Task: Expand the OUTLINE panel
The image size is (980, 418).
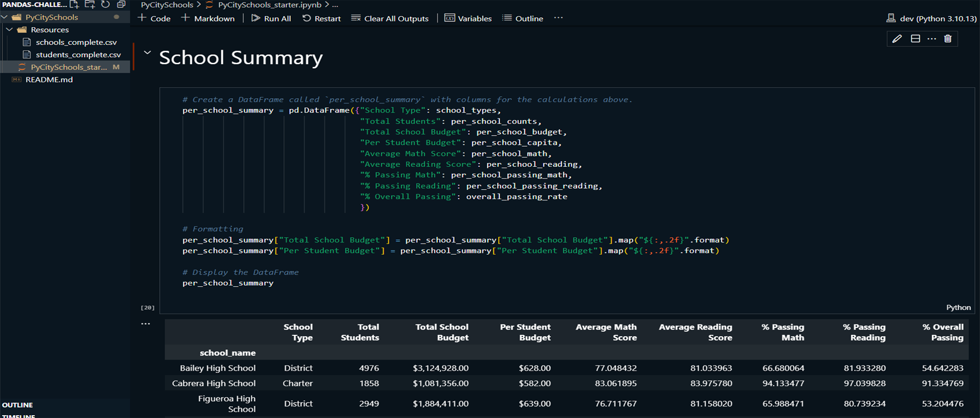Action: point(17,405)
